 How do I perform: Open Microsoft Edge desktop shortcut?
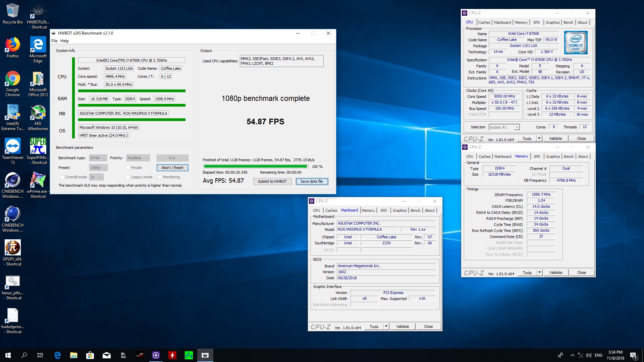coord(38,50)
